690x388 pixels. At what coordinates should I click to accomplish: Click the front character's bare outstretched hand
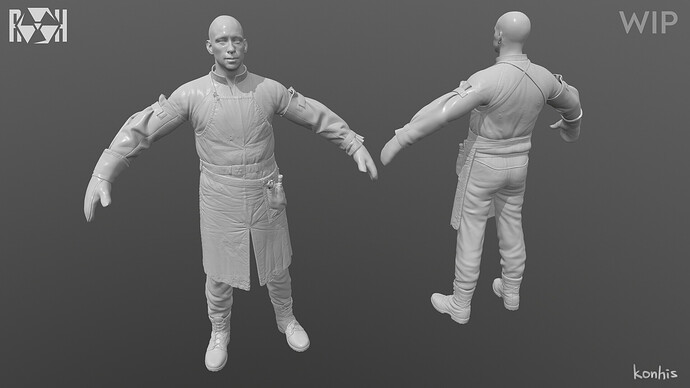click(x=365, y=161)
